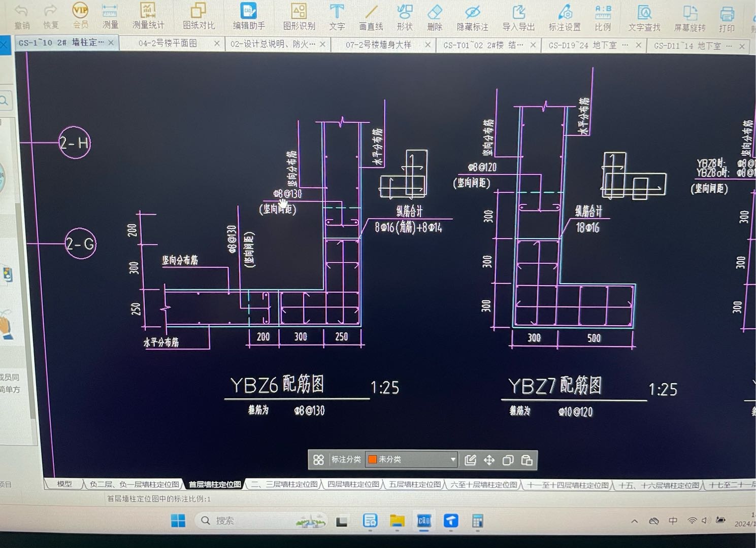The image size is (756, 548).
Task: Switch to 四层墙柱定位图 layout tab
Action: (353, 485)
